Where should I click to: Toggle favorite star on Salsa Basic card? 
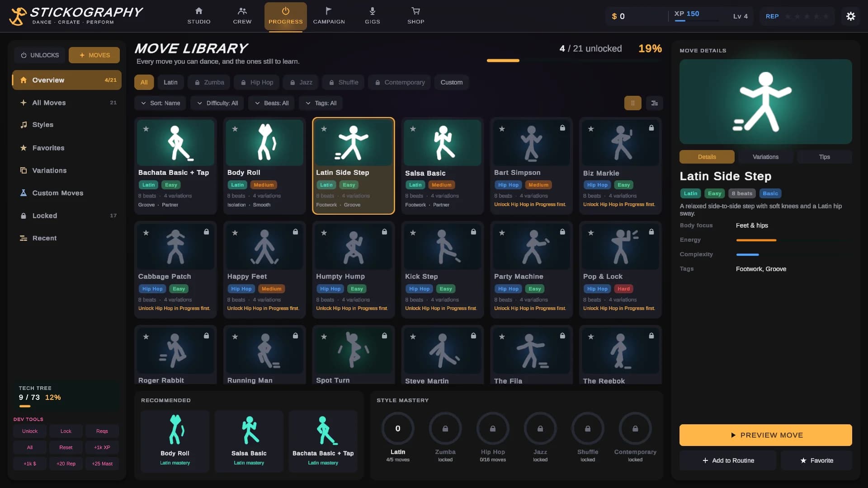click(413, 129)
